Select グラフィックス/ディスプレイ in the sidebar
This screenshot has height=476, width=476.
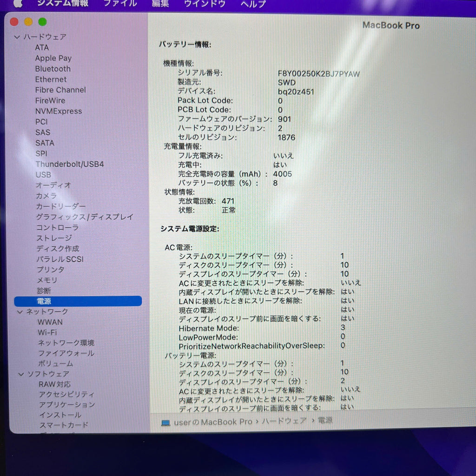pyautogui.click(x=85, y=217)
